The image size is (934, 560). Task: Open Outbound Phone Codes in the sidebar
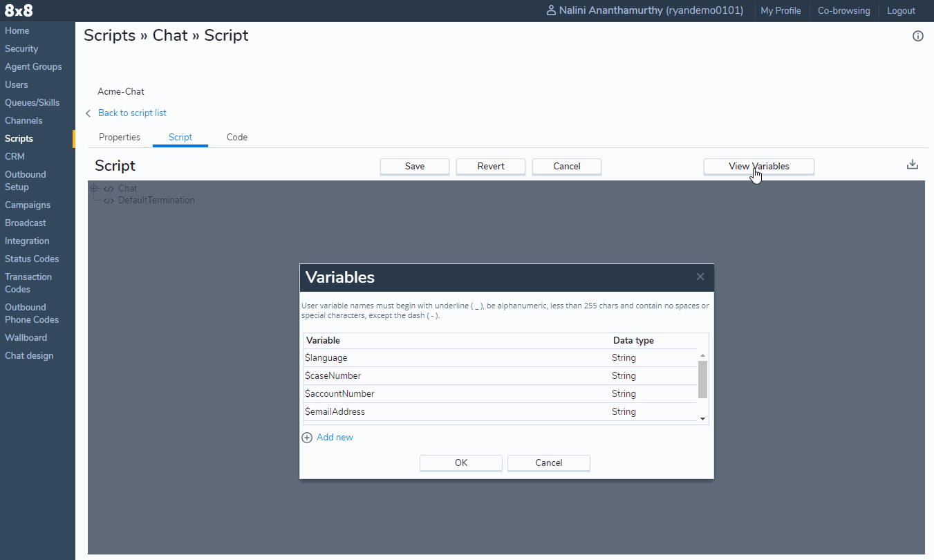tap(32, 313)
